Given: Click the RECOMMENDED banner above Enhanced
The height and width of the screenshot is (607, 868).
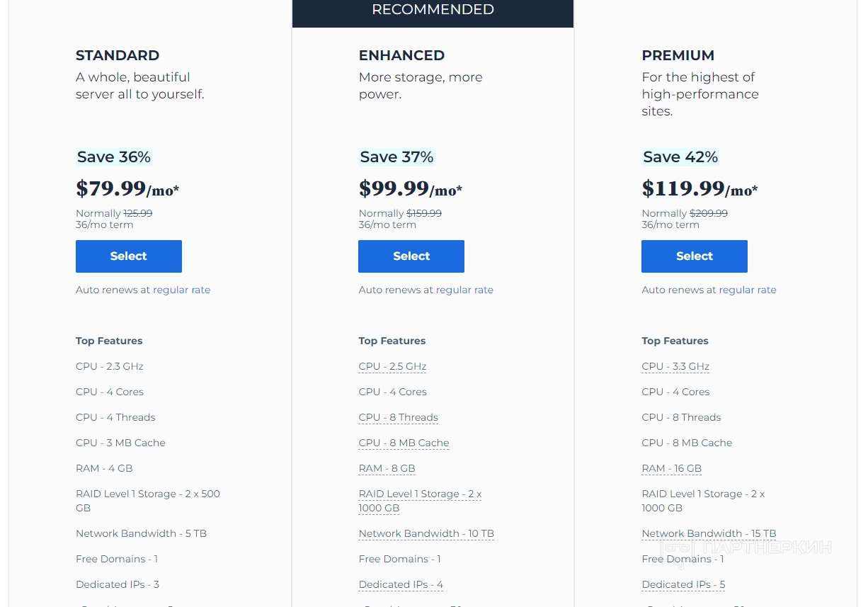Looking at the screenshot, I should (x=433, y=10).
